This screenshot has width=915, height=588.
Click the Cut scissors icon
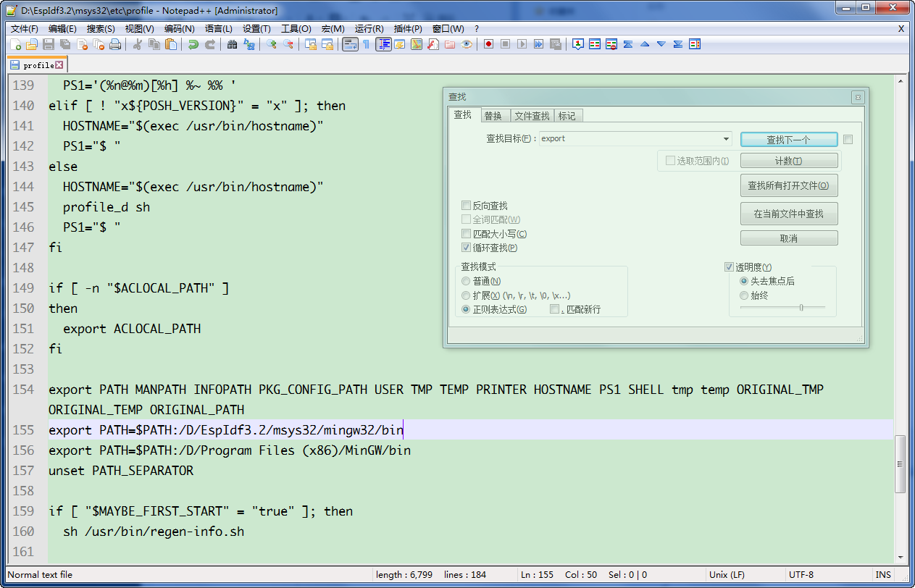137,44
